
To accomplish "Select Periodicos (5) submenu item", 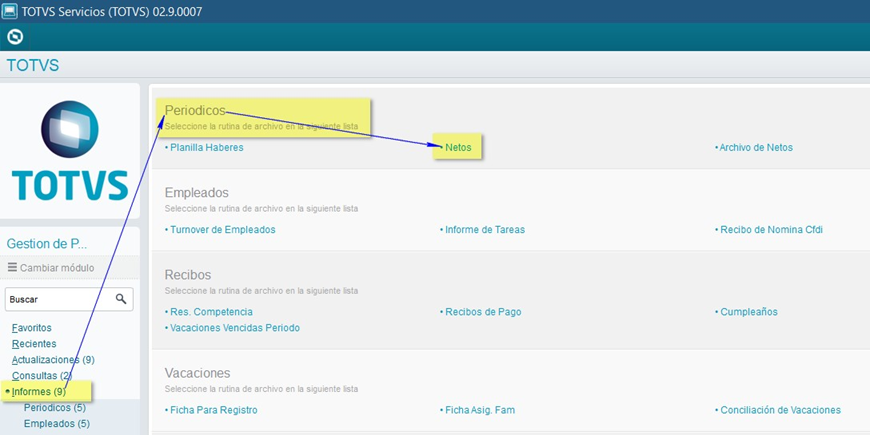I will [55, 407].
